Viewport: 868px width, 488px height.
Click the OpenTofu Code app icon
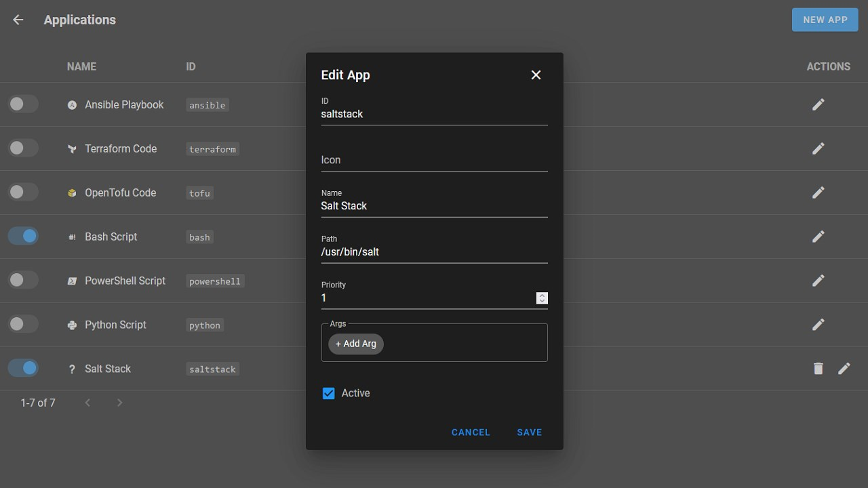(x=72, y=192)
